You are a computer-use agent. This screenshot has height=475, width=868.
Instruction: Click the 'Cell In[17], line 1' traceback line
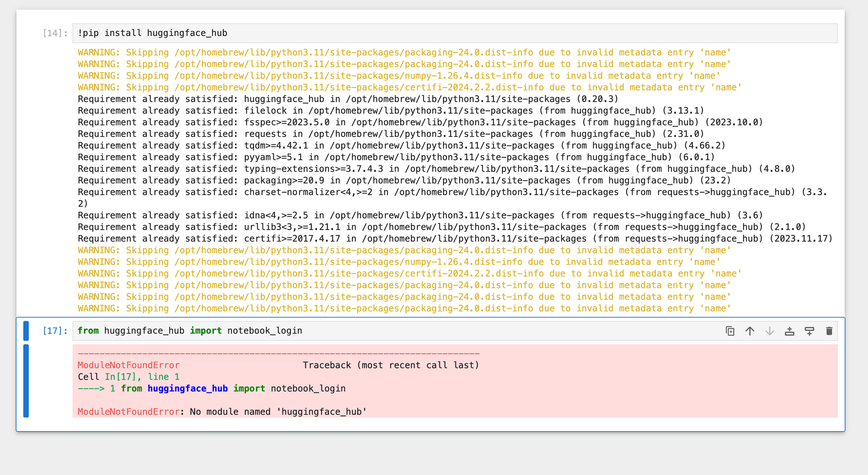point(128,376)
